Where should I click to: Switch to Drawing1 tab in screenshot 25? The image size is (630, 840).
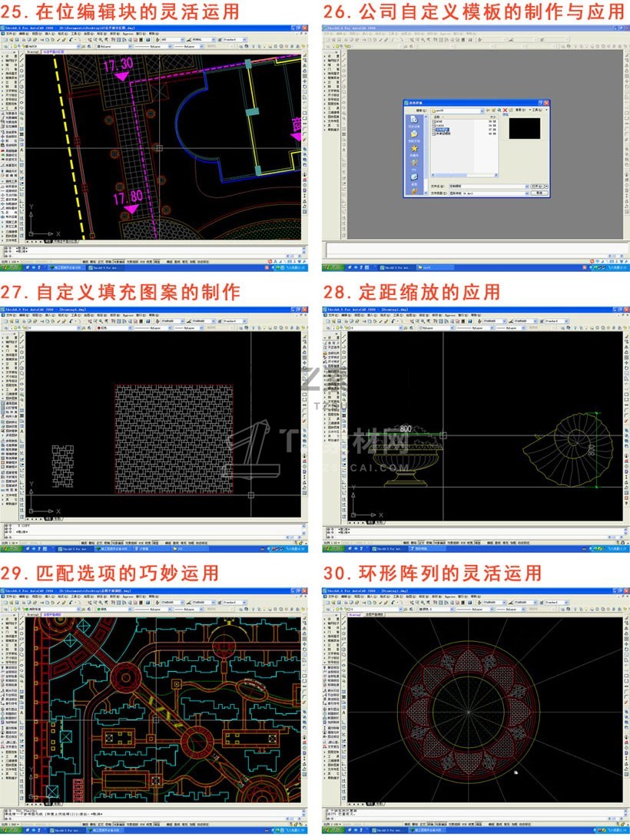click(33, 52)
